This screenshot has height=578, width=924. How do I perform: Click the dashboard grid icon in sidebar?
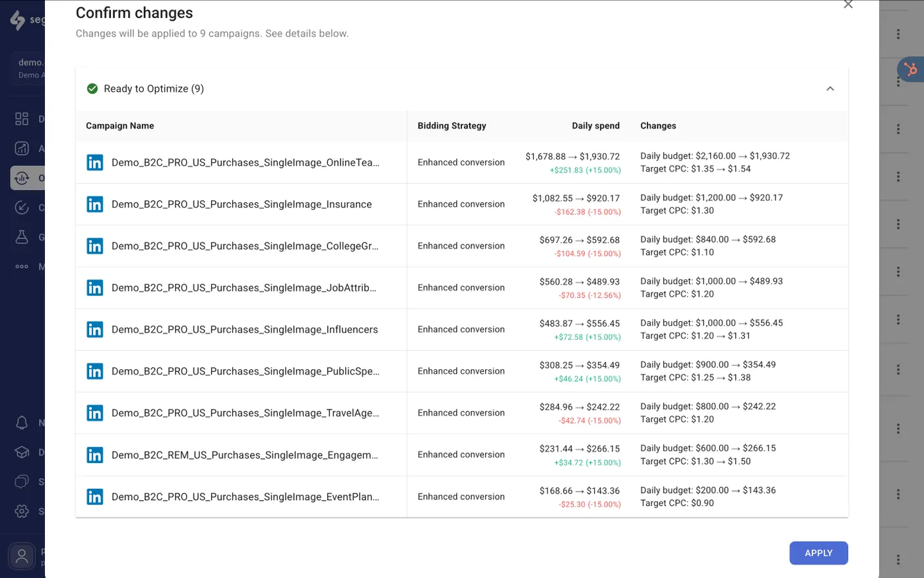tap(22, 118)
